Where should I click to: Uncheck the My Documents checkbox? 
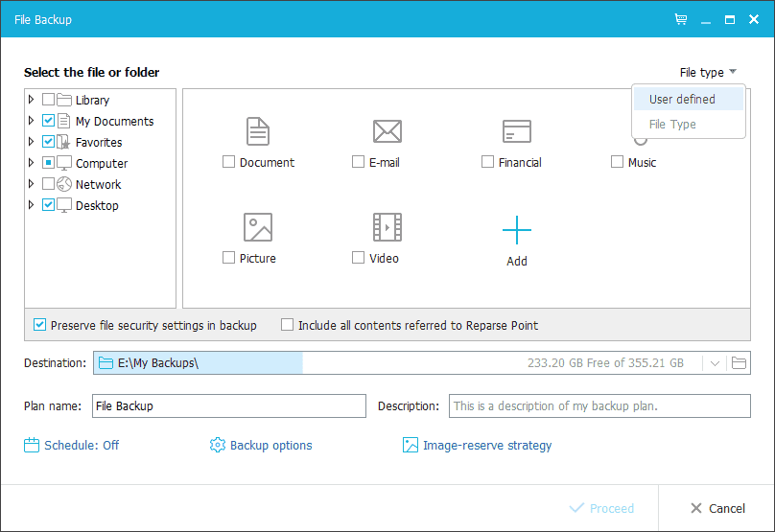click(48, 121)
